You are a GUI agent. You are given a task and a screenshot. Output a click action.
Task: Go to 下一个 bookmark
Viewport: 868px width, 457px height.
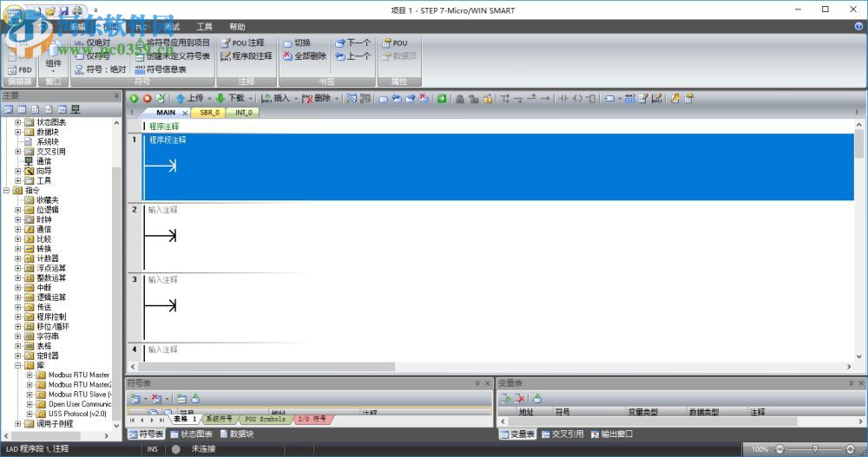(352, 42)
